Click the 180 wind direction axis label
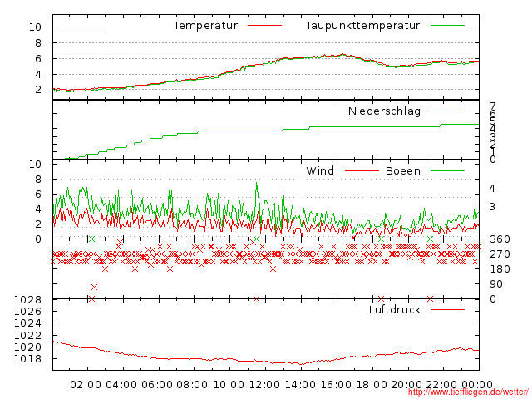Viewport: 532px width, 399px height. [500, 269]
